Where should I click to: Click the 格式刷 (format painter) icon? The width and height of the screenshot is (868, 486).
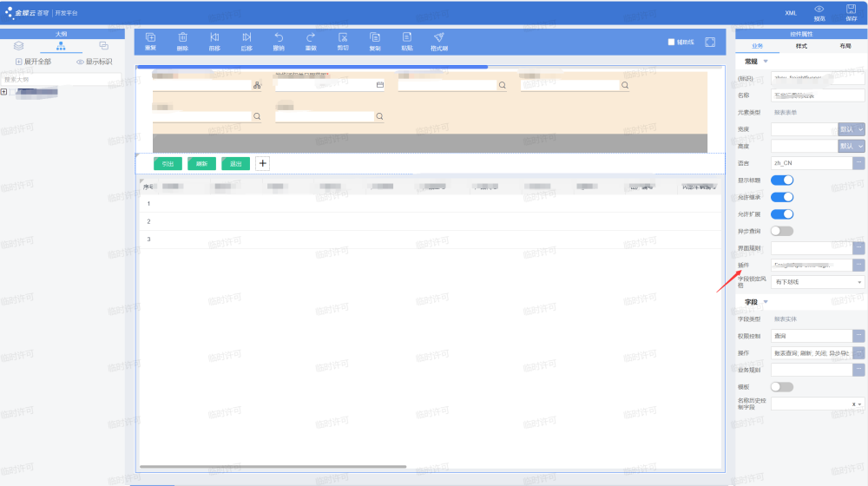click(439, 37)
